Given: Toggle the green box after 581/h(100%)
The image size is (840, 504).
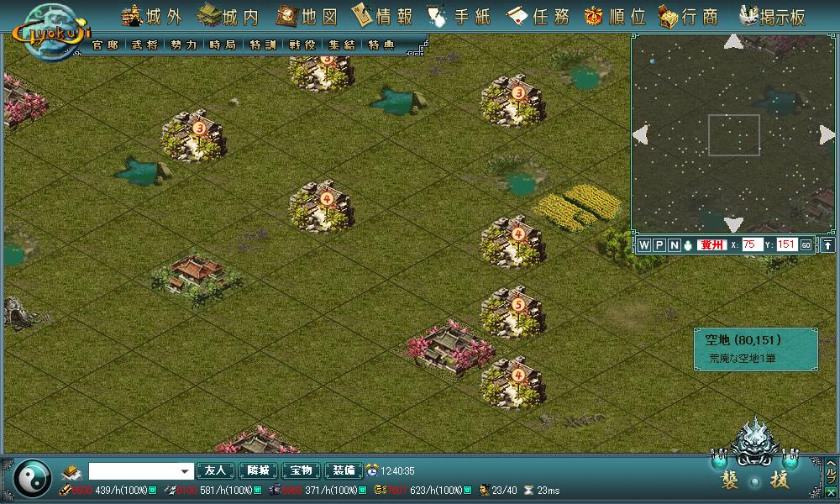Looking at the screenshot, I should 258,490.
